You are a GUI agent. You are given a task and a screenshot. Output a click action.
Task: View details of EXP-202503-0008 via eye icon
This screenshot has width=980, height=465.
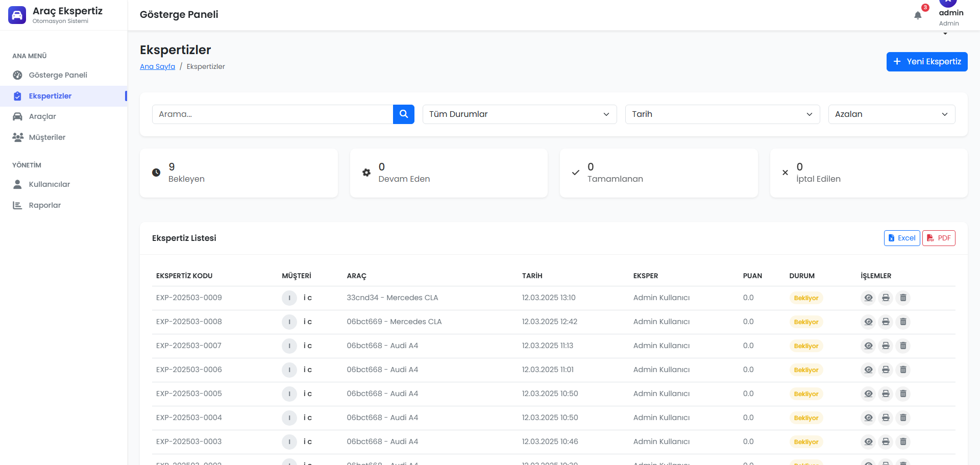[868, 322]
